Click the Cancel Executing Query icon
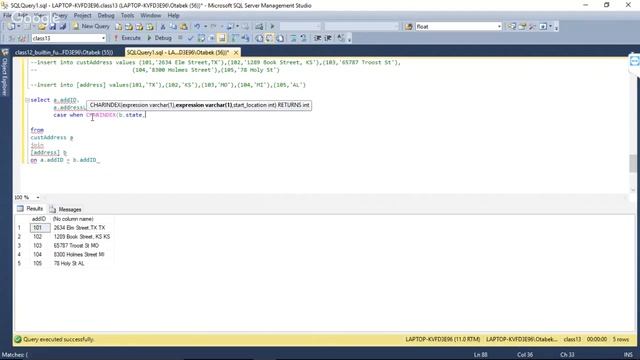The width and height of the screenshot is (640, 360). click(180, 38)
